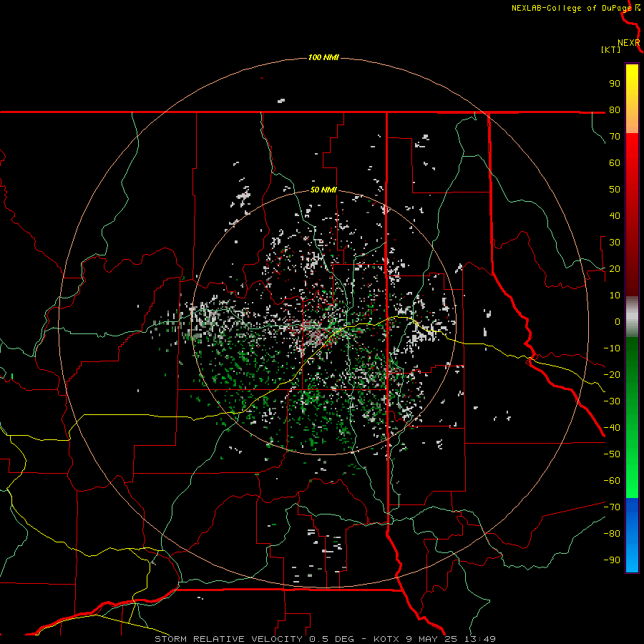Click the 20 value on the velocity scale
This screenshot has width=644, height=644.
(615, 268)
